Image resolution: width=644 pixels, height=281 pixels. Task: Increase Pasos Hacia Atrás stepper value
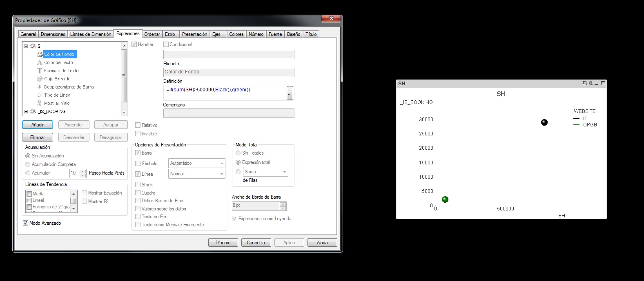point(83,171)
